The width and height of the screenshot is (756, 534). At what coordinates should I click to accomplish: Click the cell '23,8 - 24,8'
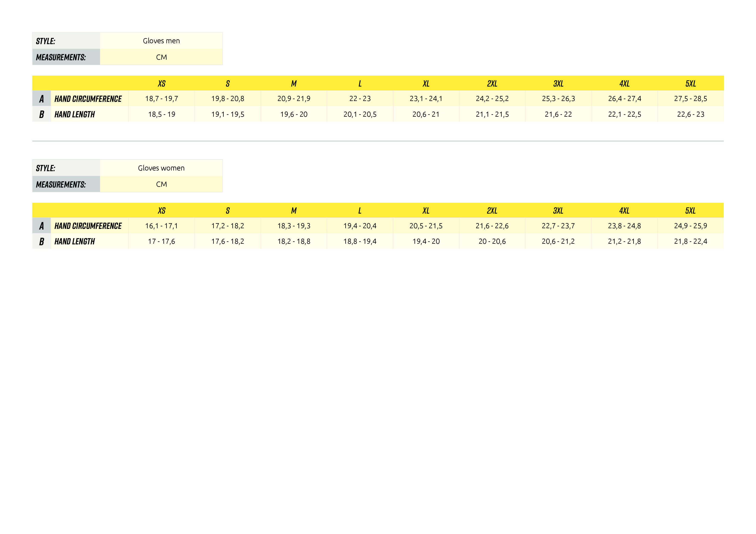tap(625, 226)
